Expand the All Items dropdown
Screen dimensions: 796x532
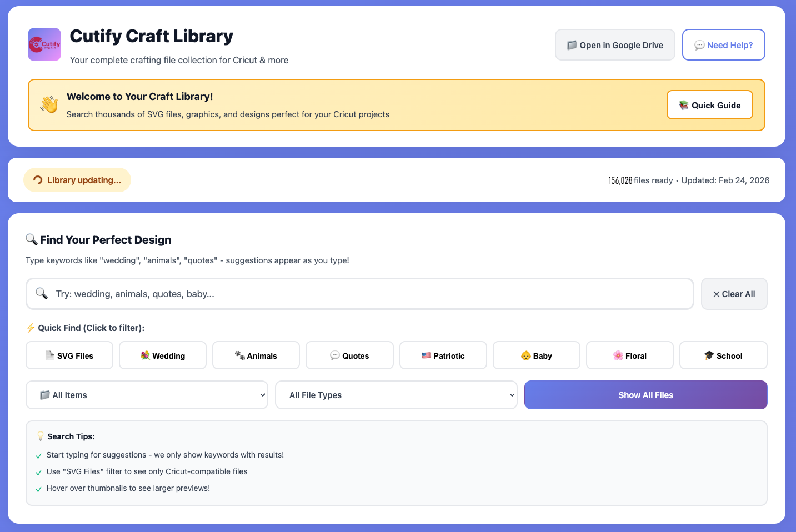[x=147, y=395]
